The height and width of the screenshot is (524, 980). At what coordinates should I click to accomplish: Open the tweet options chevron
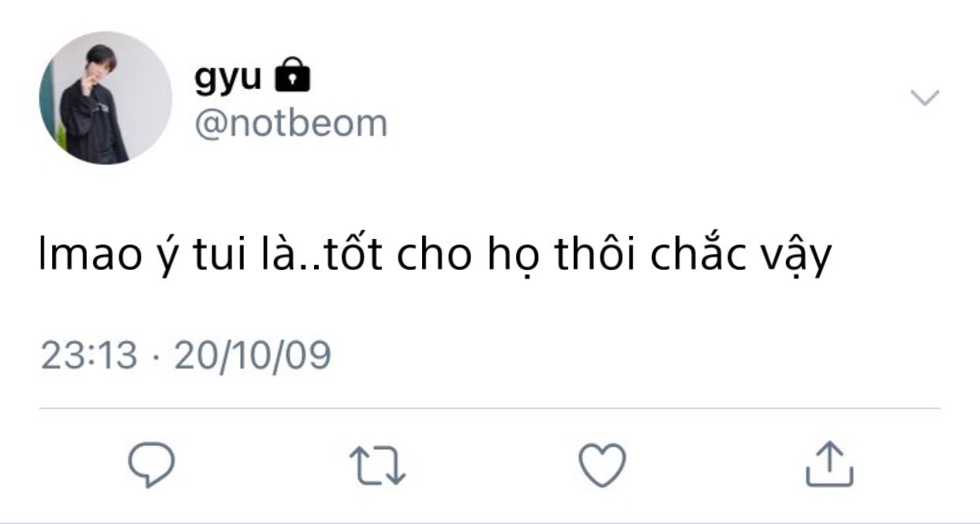coord(925,98)
